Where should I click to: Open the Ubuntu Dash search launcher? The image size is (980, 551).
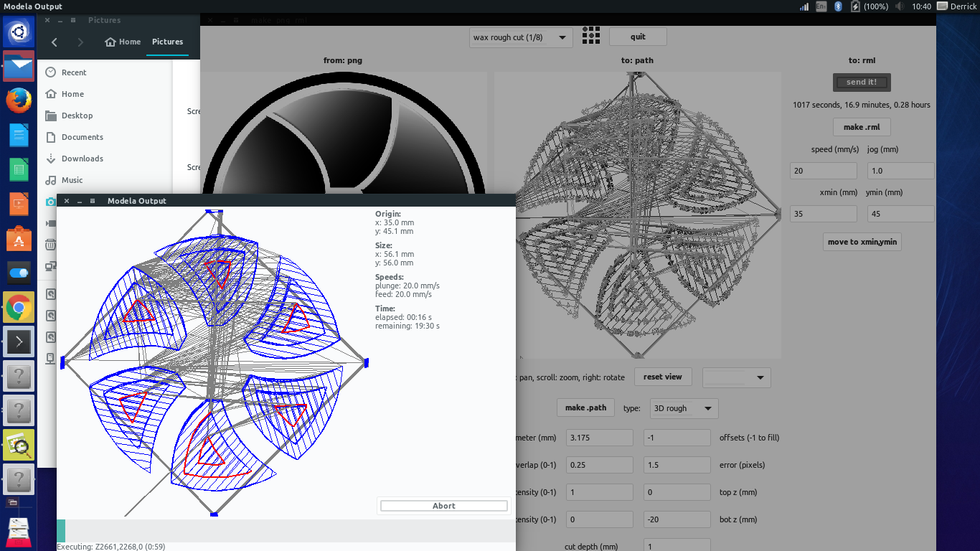coord(19,33)
